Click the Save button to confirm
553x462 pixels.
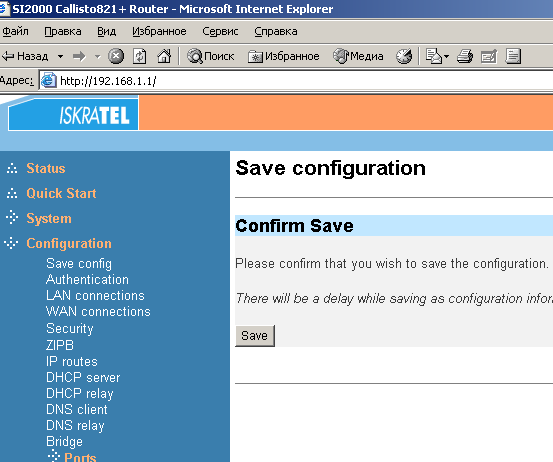(255, 336)
